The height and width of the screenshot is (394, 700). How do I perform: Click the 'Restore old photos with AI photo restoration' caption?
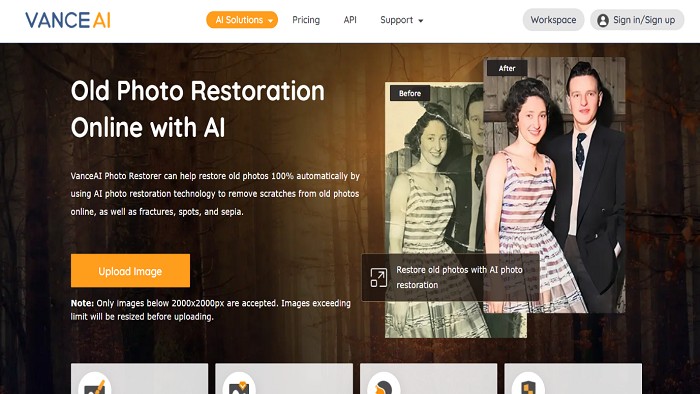tap(459, 277)
